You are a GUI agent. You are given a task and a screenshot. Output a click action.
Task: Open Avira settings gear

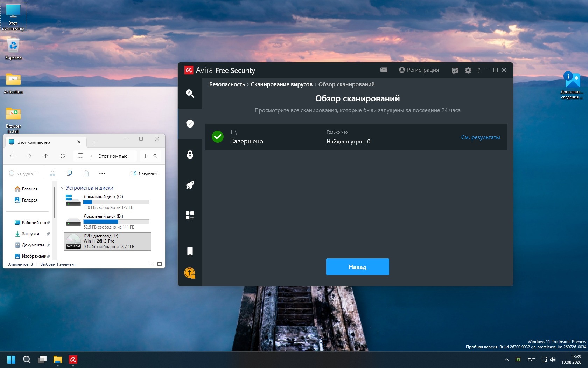[468, 70]
